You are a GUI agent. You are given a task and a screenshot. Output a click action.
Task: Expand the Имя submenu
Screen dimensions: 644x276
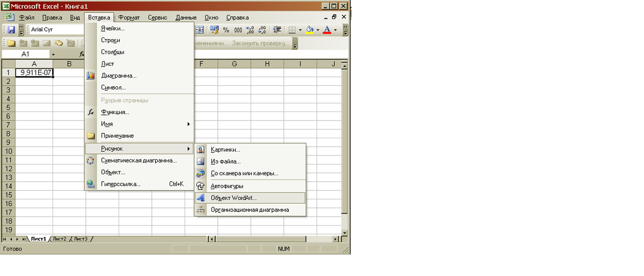(x=139, y=124)
